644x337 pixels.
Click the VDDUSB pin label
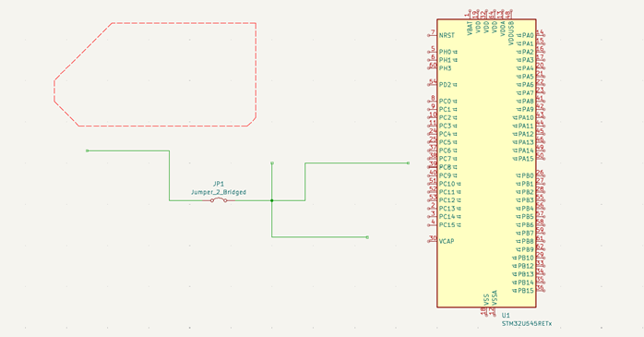pos(511,33)
